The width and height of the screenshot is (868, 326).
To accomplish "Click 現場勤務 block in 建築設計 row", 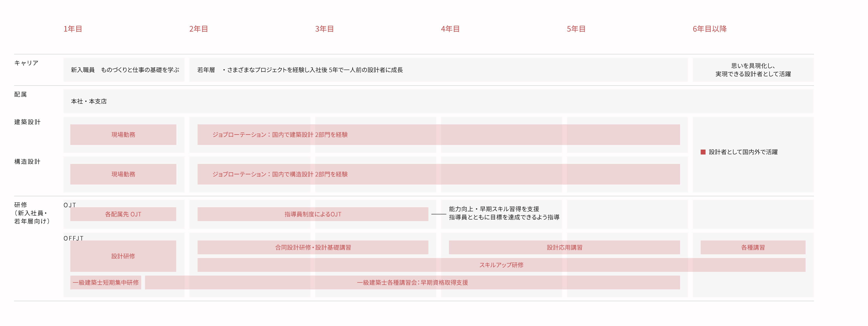I will click(123, 135).
